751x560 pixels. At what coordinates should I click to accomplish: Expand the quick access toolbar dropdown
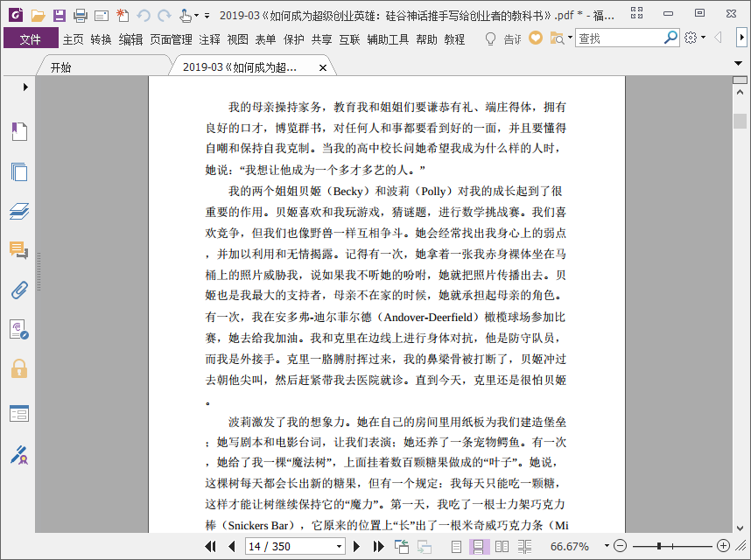(x=207, y=16)
